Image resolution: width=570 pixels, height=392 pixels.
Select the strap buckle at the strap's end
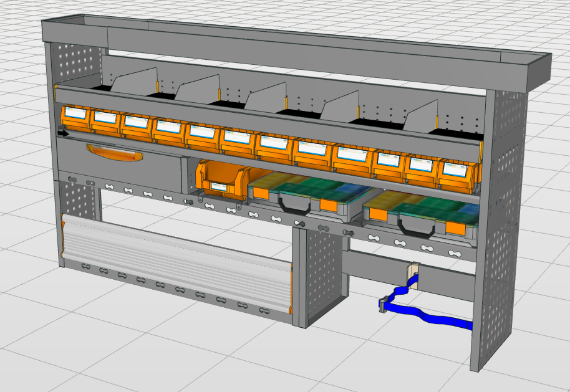382,305
